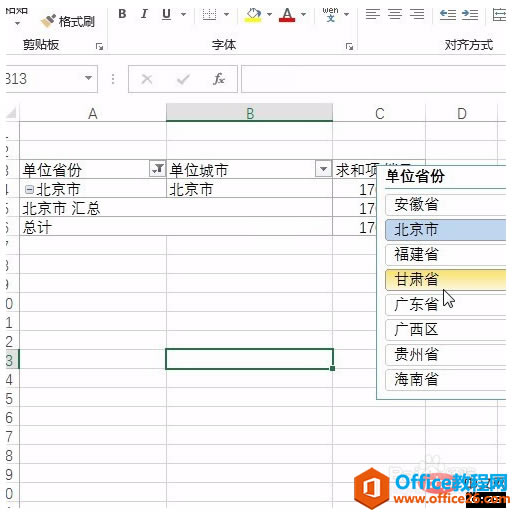Image resolution: width=517 pixels, height=516 pixels.
Task: Select column D header
Action: (x=462, y=113)
